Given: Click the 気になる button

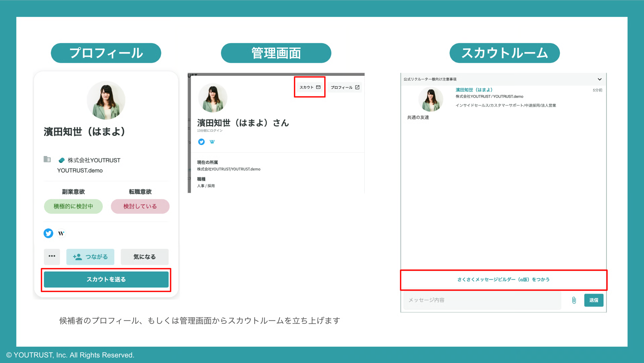Looking at the screenshot, I should (145, 257).
